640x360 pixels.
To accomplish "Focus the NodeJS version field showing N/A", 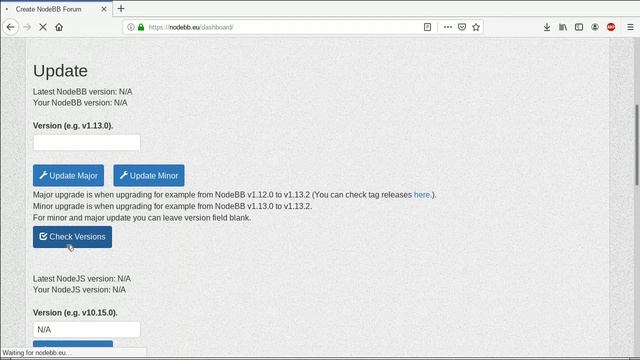I will click(87, 330).
